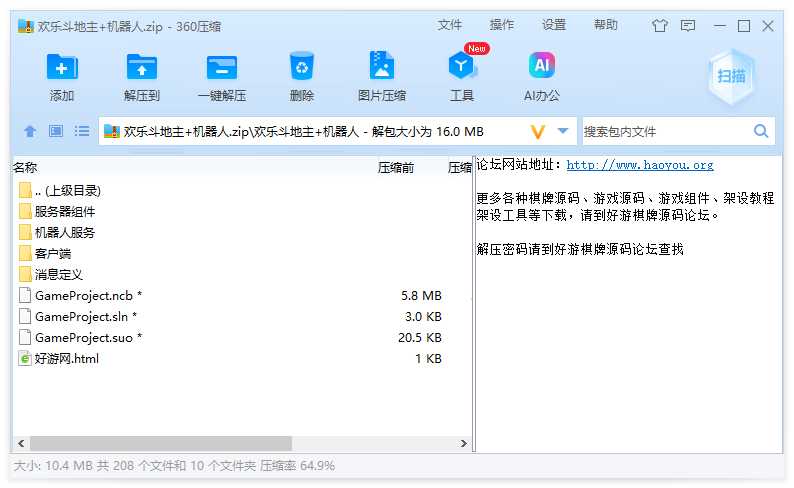Click the 解压密码请到好游棋牌源码论坛查找 comment text
This screenshot has width=794, height=488.
[580, 249]
